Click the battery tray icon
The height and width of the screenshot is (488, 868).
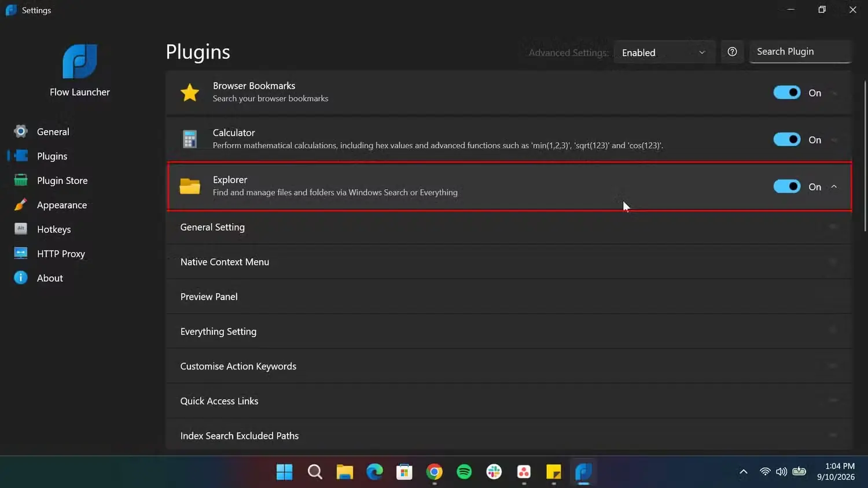799,472
